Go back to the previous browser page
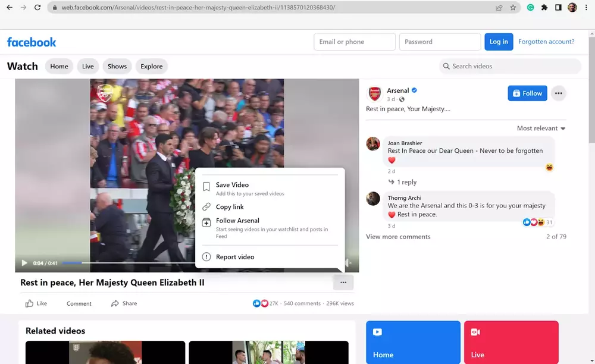595x364 pixels. pos(10,7)
